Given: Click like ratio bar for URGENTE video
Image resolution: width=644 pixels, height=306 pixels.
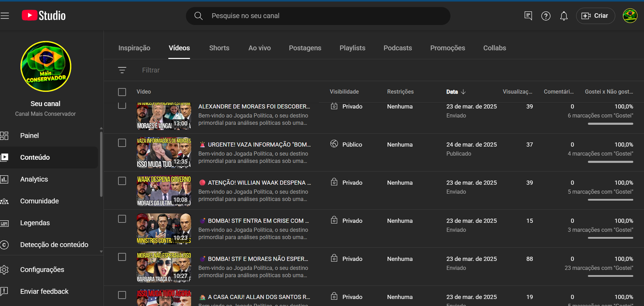Looking at the screenshot, I should (x=610, y=162).
